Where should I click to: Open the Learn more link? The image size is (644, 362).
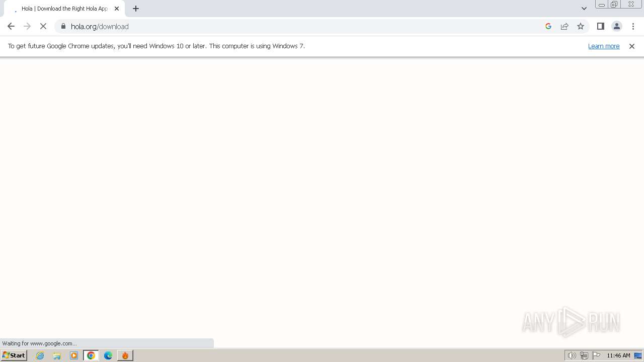(x=604, y=46)
